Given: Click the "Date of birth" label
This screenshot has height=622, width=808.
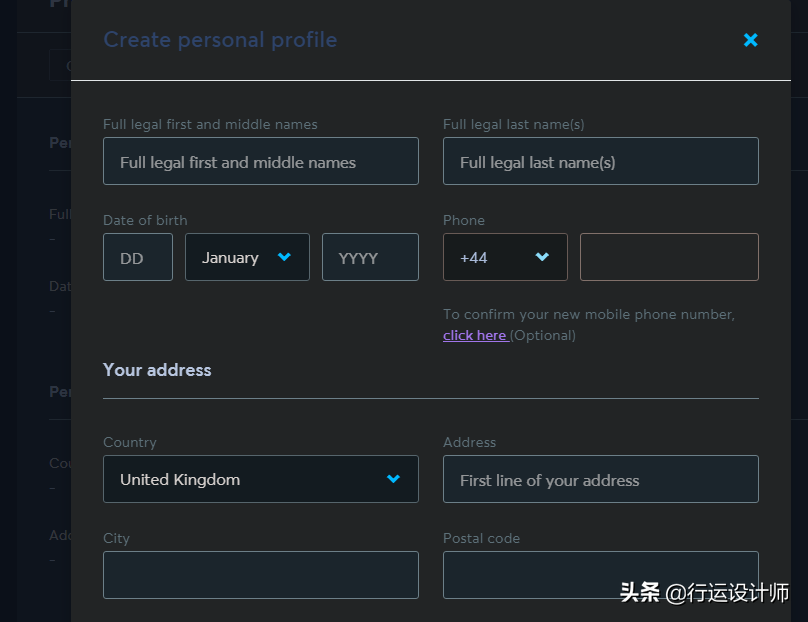Looking at the screenshot, I should 145,220.
